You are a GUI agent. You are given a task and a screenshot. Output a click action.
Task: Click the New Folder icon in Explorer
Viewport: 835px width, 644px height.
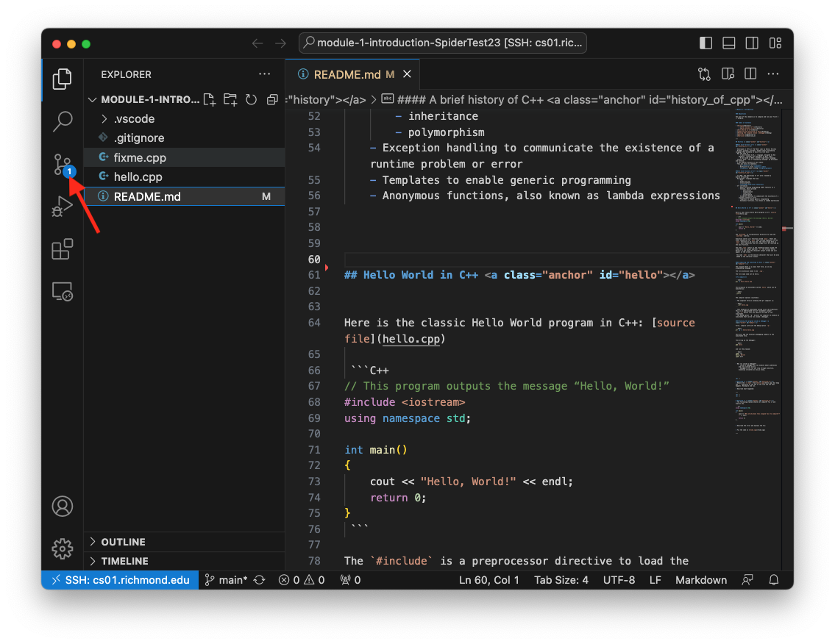[230, 99]
